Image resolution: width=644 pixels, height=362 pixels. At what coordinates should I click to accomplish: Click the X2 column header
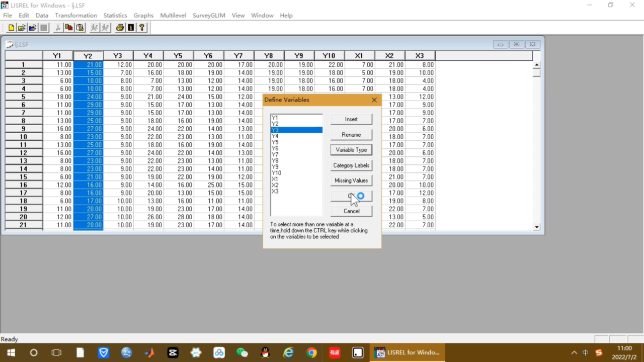[x=390, y=56]
